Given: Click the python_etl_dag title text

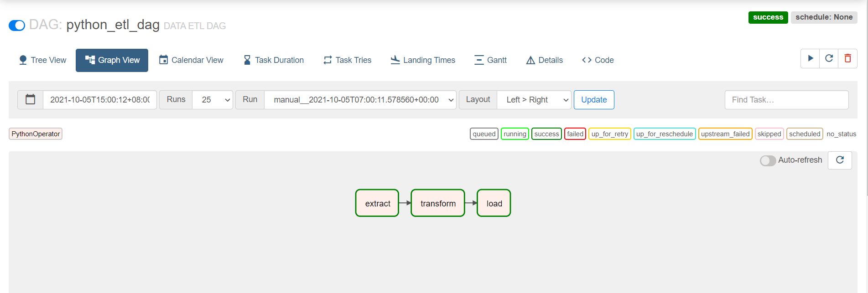Looking at the screenshot, I should click(x=113, y=25).
